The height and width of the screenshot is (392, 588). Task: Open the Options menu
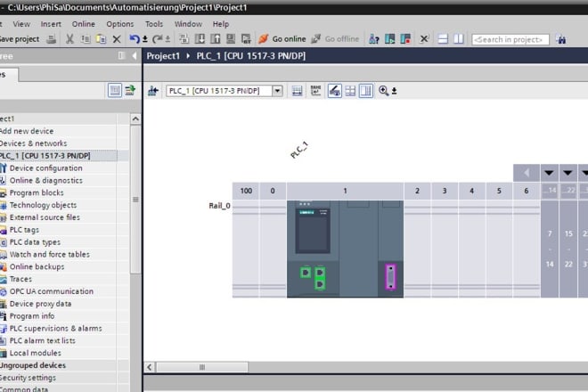coord(120,24)
